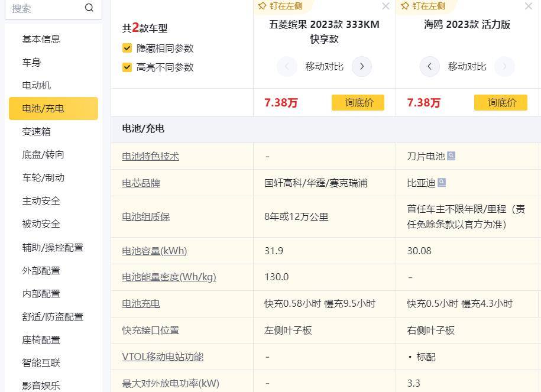Screen dimensions: 541x392
Task: Click 电池/充电 table section header
Action: tap(143, 129)
